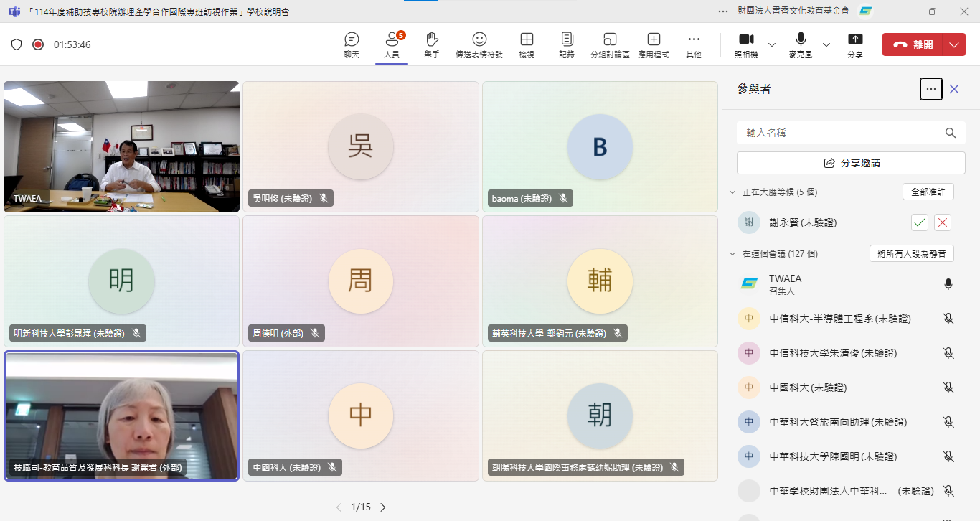The width and height of the screenshot is (980, 521).
Task: Select the 人員 people tab
Action: click(392, 44)
